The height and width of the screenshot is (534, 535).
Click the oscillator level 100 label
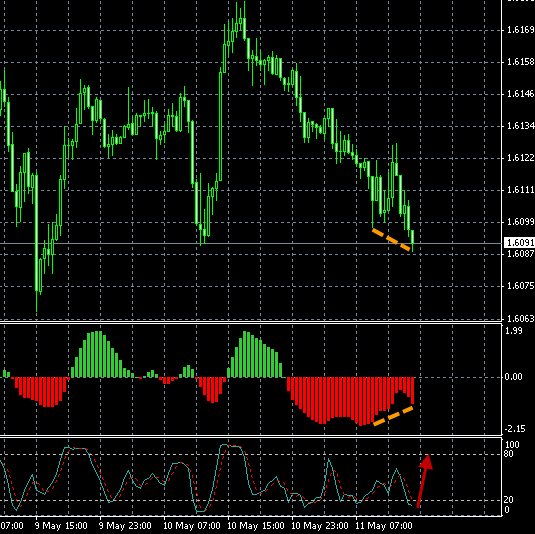pos(512,445)
